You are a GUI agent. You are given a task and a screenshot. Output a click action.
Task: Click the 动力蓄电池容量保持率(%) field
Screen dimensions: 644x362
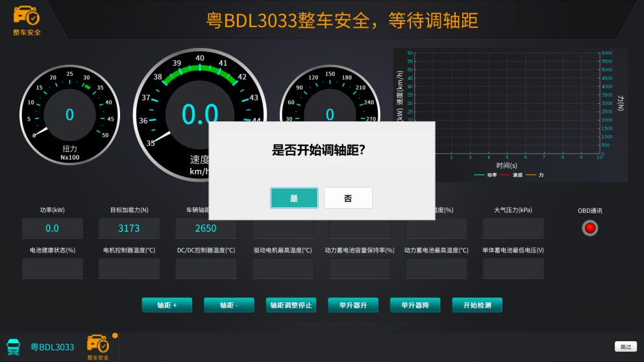point(360,269)
